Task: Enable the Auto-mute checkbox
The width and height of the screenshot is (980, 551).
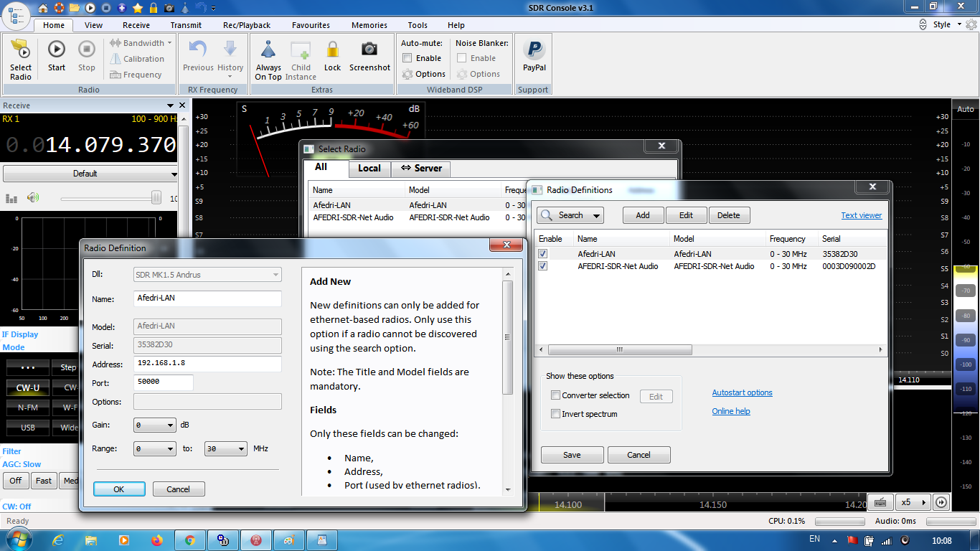Action: (x=407, y=58)
